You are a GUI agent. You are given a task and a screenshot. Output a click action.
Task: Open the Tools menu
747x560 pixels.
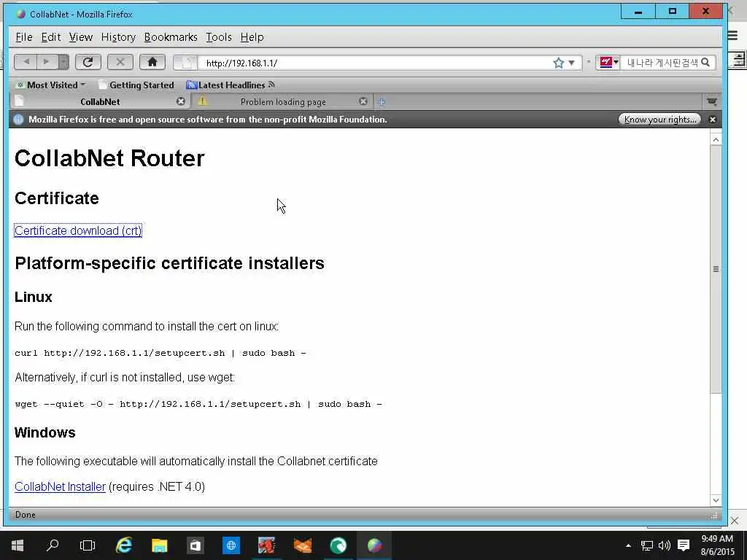point(219,37)
